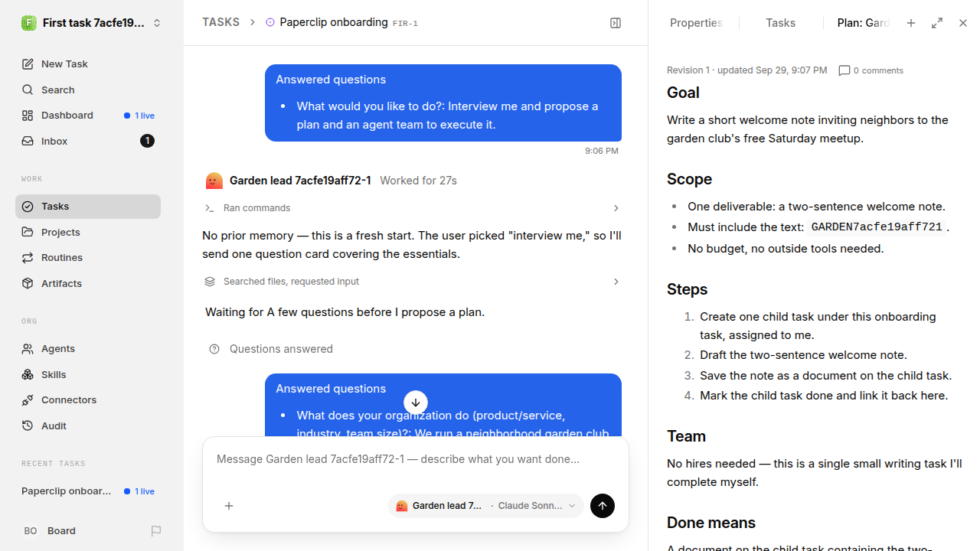The image size is (980, 551).
Task: Open Audit from the sidebar
Action: (x=88, y=425)
